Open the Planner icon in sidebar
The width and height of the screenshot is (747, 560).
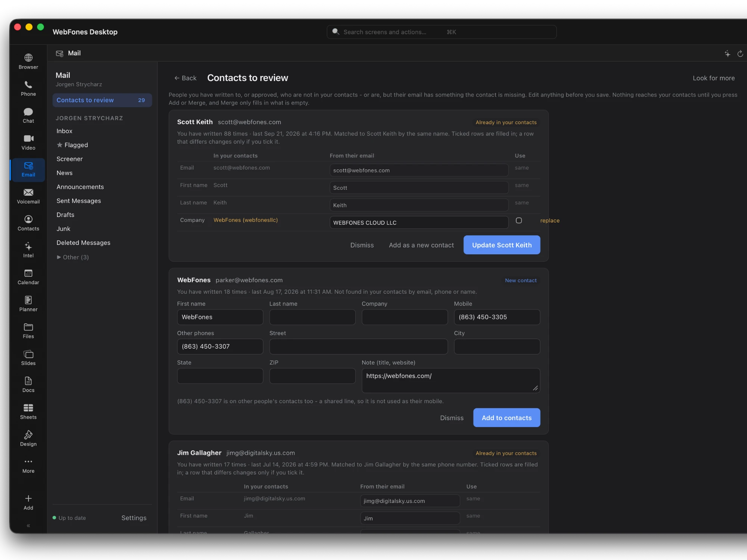(28, 300)
